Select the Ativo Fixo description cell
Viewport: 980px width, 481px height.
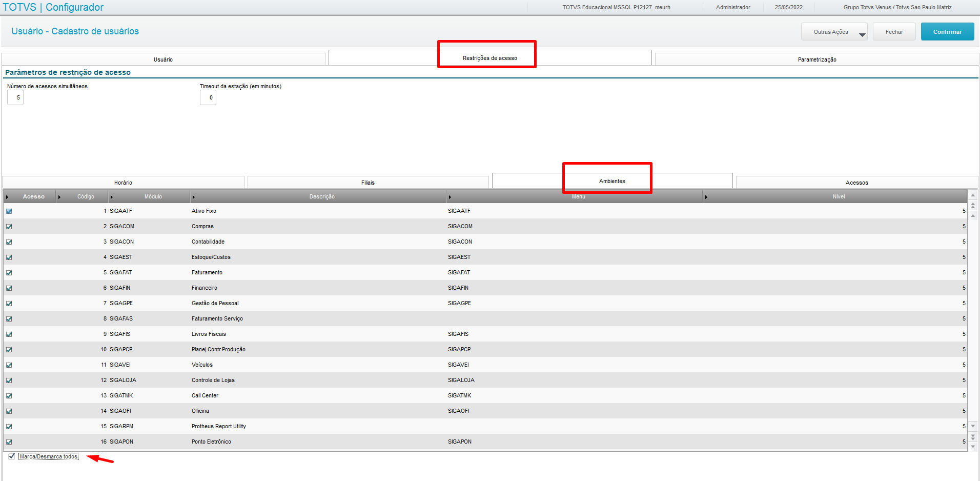coord(204,211)
